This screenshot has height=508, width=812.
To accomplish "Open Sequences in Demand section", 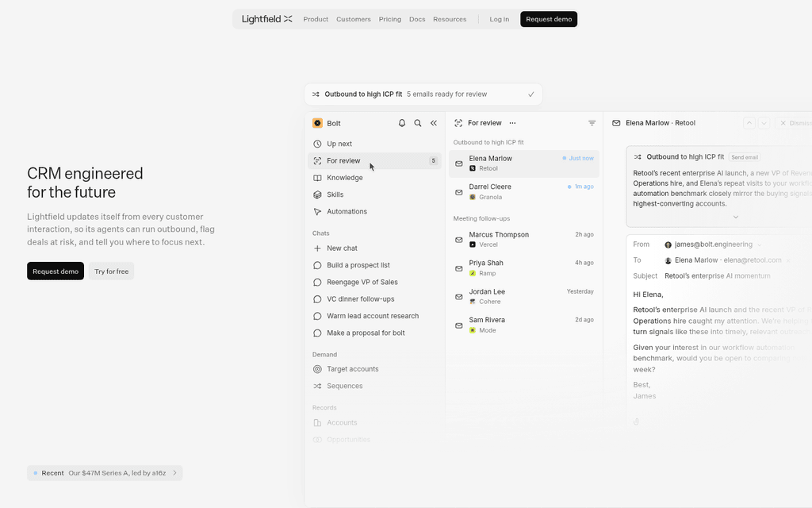I will [374, 387].
